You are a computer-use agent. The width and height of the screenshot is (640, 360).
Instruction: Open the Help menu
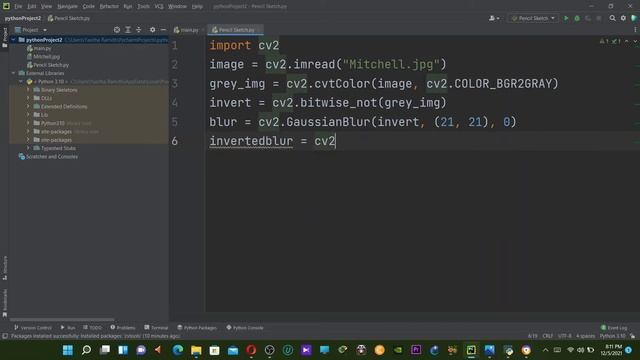[x=197, y=7]
